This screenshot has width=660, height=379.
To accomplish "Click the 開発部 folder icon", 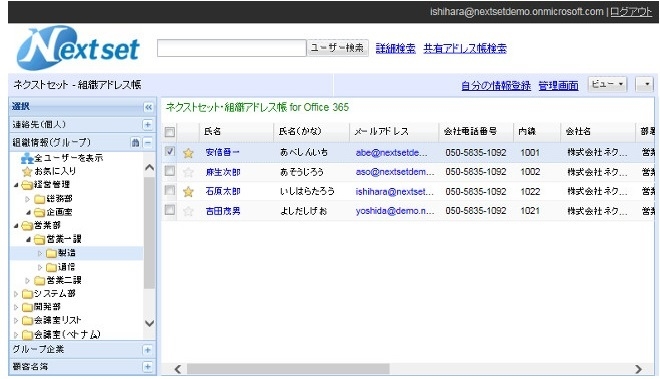I will (x=28, y=307).
